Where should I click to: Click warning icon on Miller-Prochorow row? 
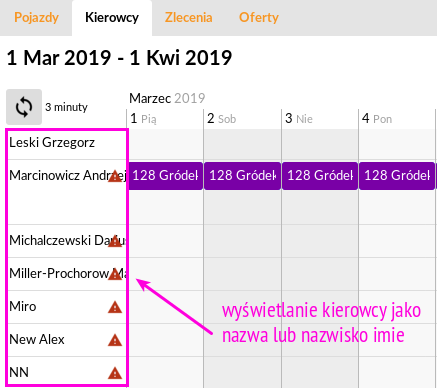(115, 274)
